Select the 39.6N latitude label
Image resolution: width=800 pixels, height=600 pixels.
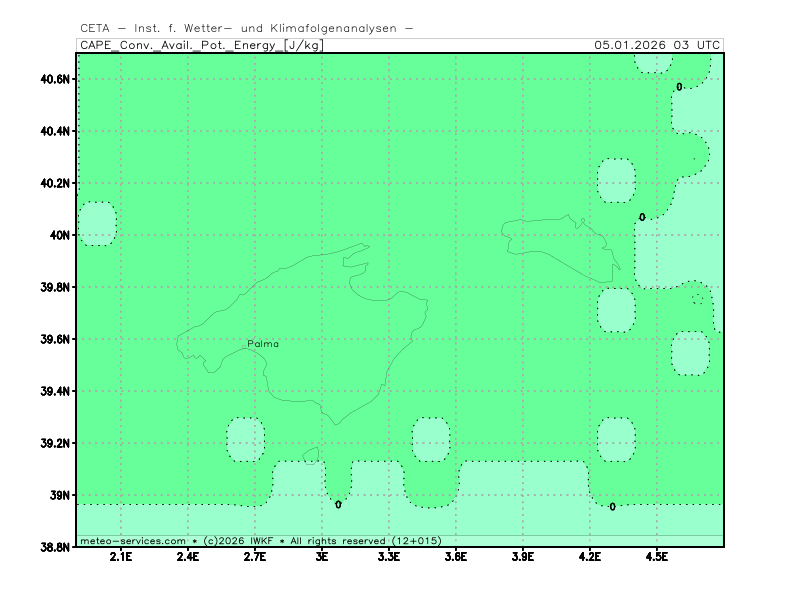54,339
